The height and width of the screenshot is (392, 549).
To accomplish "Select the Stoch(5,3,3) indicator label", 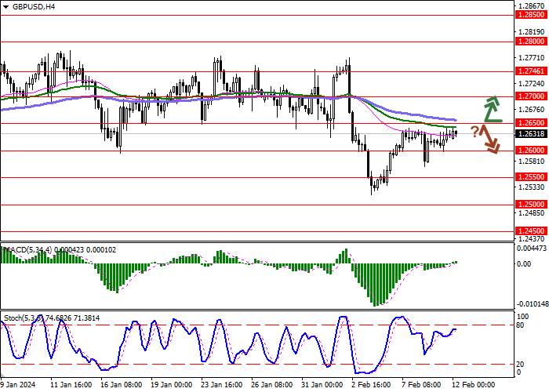I will tap(24, 318).
